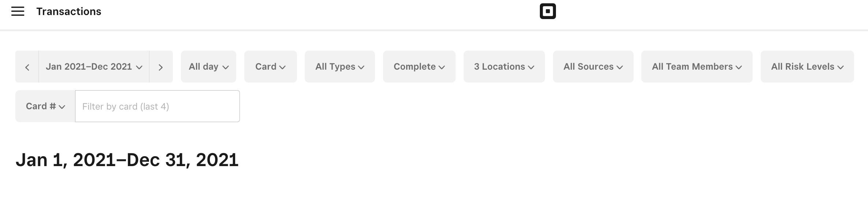Expand the All day time filter
The height and width of the screenshot is (198, 868).
pyautogui.click(x=208, y=67)
